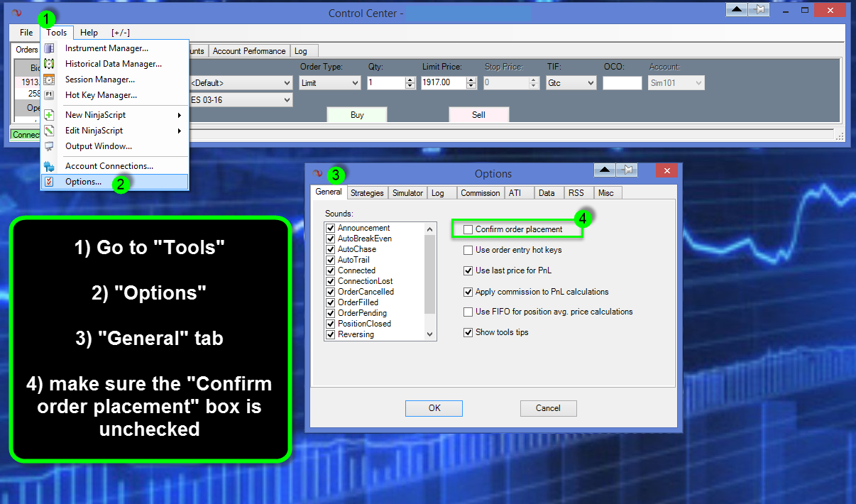The image size is (856, 504).
Task: Click the Hot Key Manager icon
Action: [x=49, y=95]
